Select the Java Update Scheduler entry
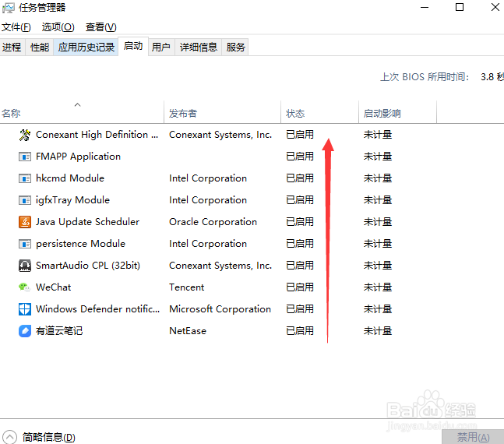This screenshot has height=444, width=504. (x=87, y=222)
